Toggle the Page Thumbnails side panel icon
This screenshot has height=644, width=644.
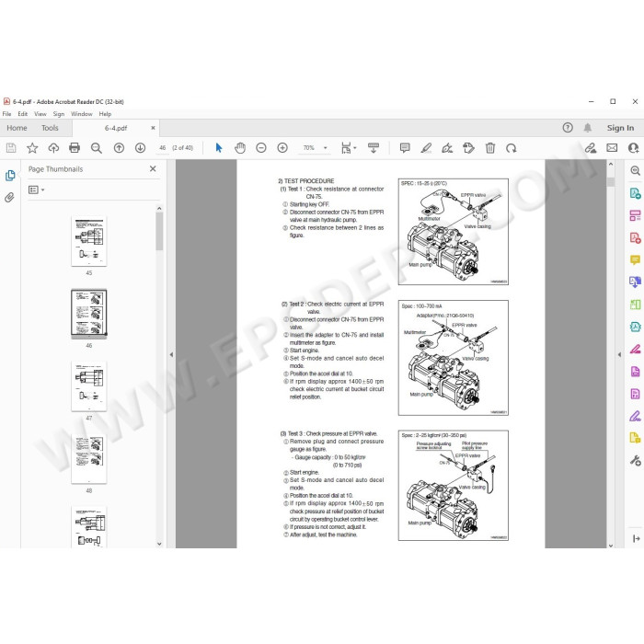point(10,176)
